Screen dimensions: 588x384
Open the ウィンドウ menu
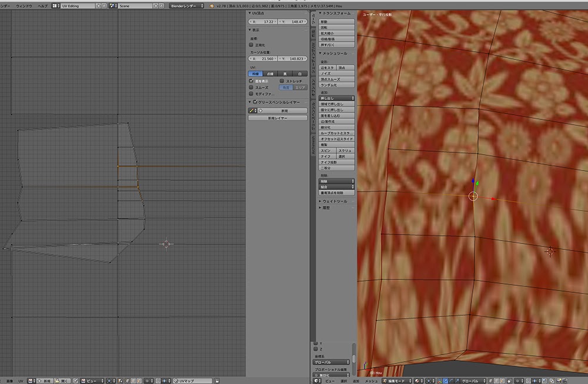point(24,5)
